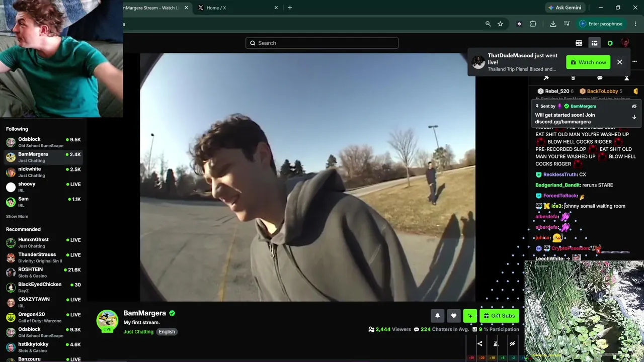The width and height of the screenshot is (644, 362).
Task: Click the report siren icon below the stream
Action: 496,344
